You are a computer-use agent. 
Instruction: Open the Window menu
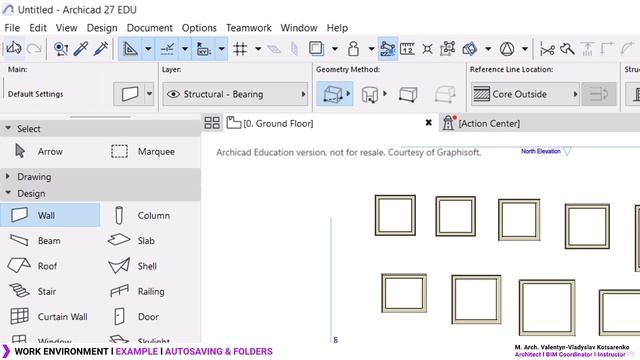299,28
